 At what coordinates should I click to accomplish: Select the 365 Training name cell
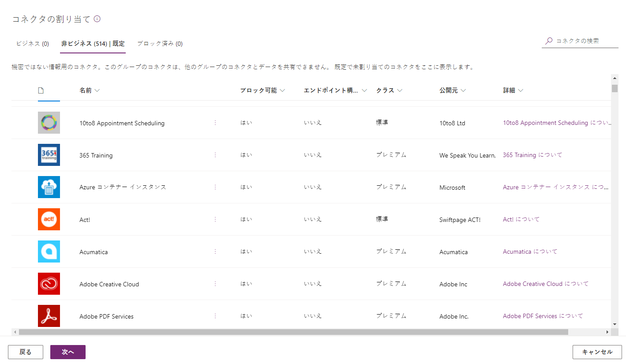(x=96, y=156)
